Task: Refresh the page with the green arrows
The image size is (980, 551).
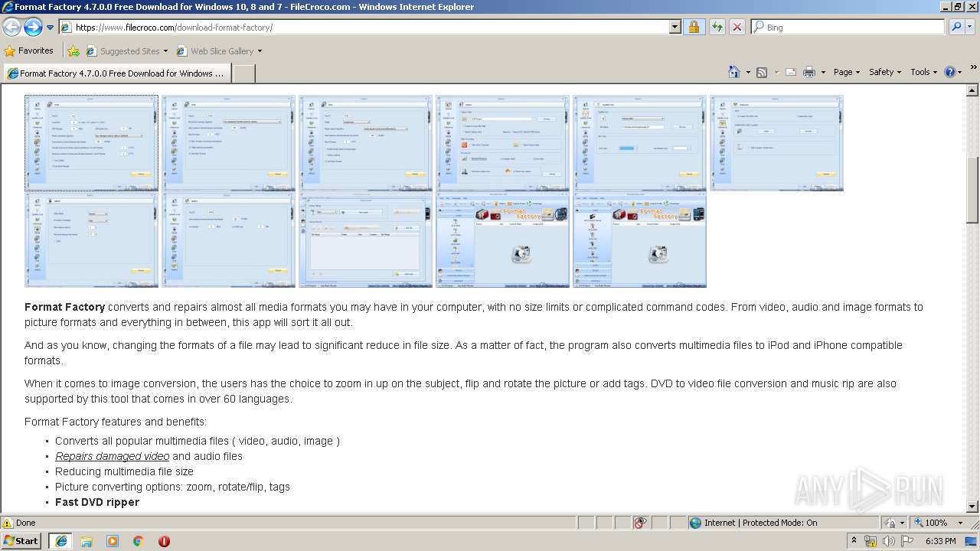Action: tap(717, 27)
